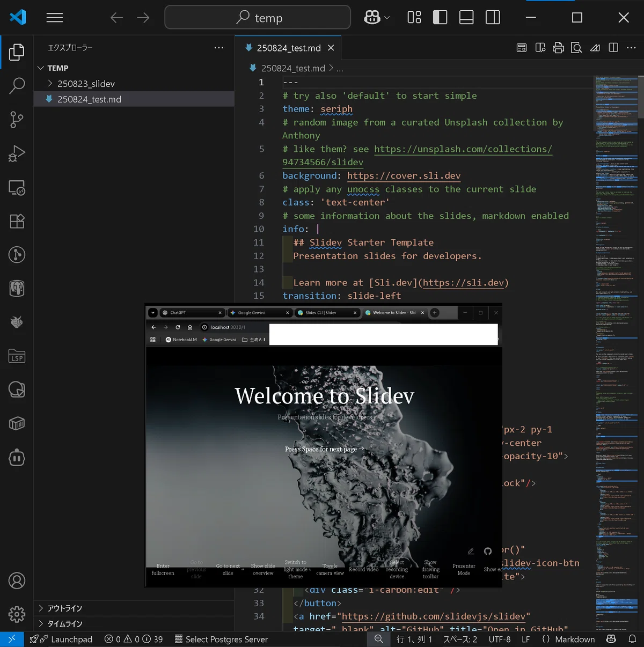644x647 pixels.
Task: Open the Source Control view
Action: (17, 120)
